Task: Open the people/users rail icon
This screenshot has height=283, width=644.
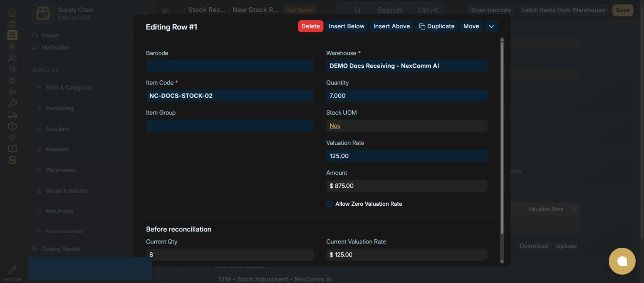Action: coord(12,58)
